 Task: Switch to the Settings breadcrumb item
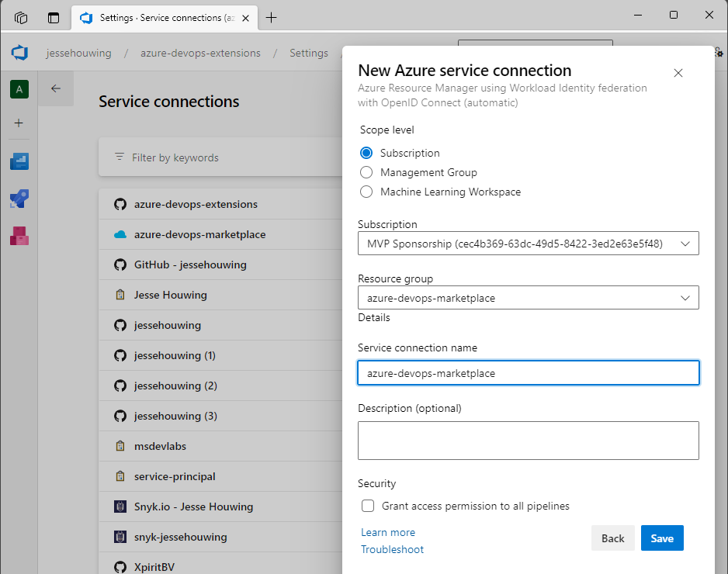[308, 53]
